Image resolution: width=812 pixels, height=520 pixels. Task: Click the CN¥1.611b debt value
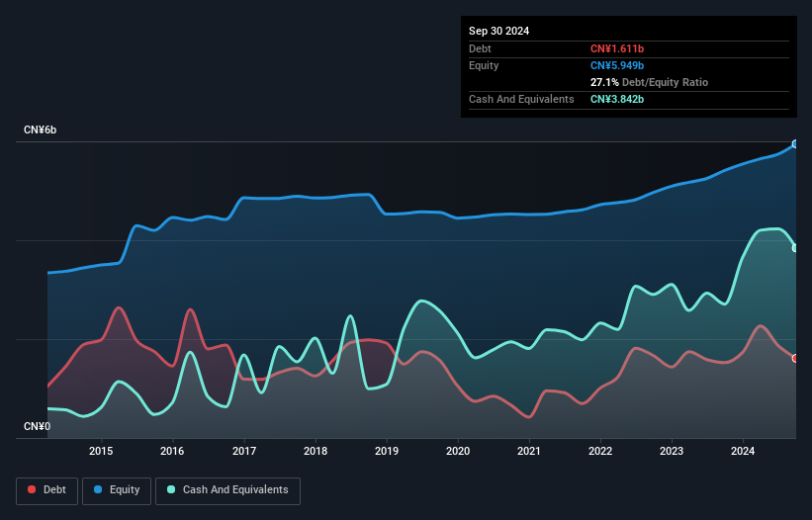[x=617, y=48]
